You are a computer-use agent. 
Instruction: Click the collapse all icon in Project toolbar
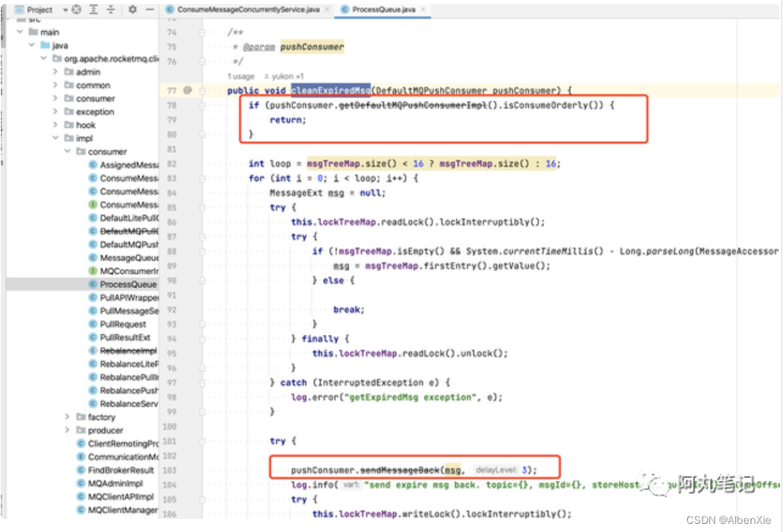pyautogui.click(x=111, y=10)
